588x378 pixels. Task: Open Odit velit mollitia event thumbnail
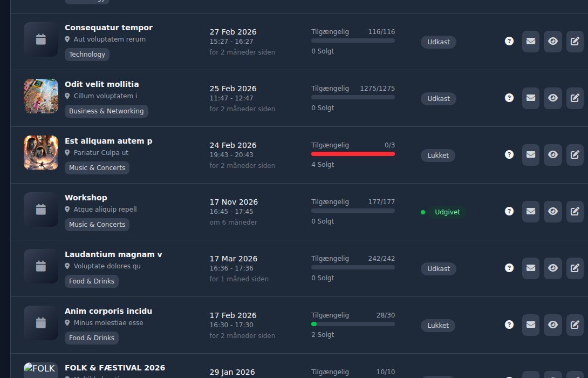[41, 96]
